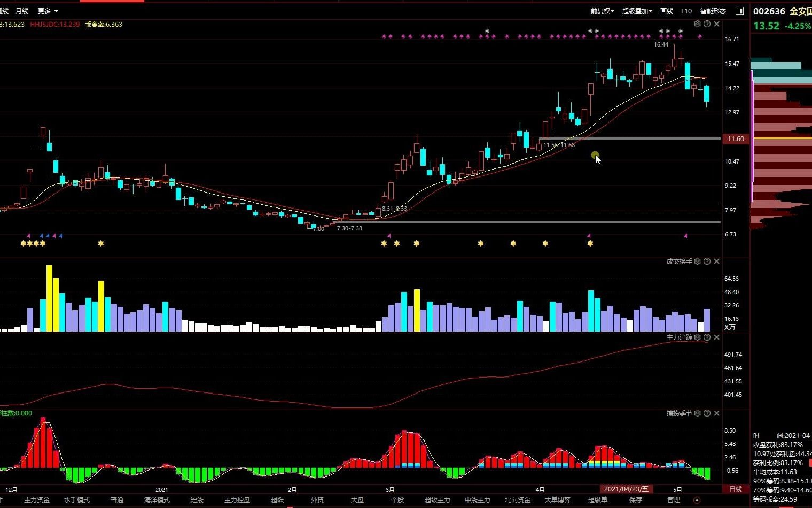Image resolution: width=812 pixels, height=508 pixels.
Task: Select 超级主力 indicator tab
Action: click(438, 500)
